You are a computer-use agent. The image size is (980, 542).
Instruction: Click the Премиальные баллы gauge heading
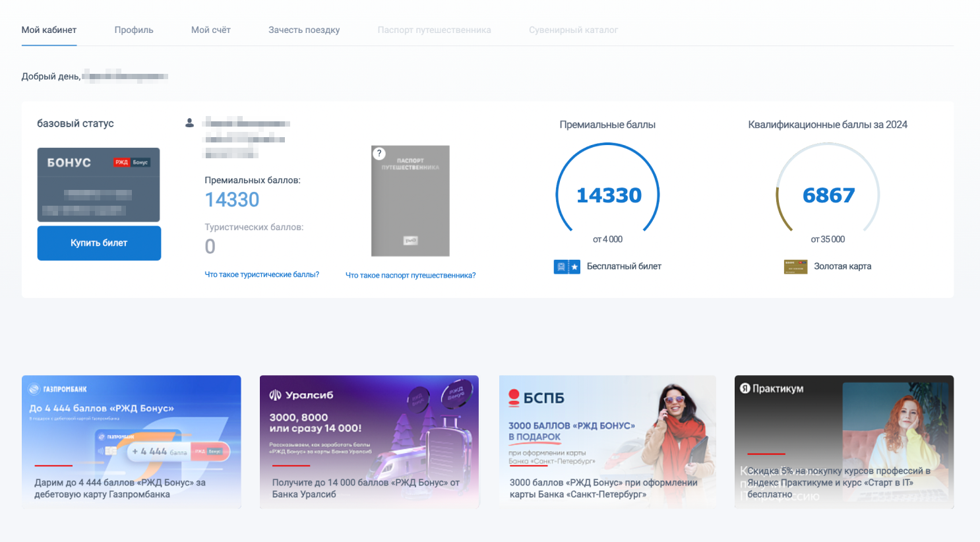[607, 125]
